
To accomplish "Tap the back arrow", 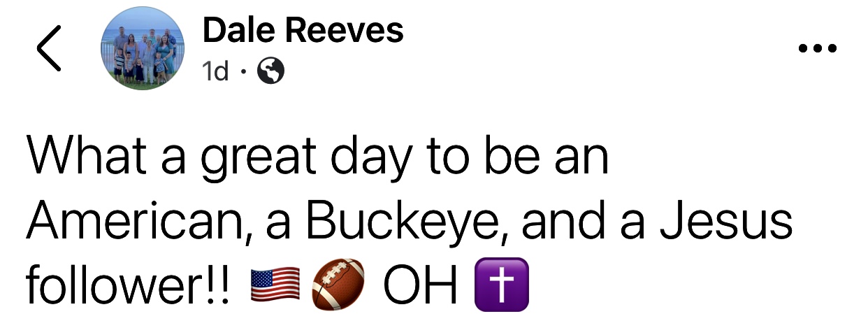I will tap(48, 49).
